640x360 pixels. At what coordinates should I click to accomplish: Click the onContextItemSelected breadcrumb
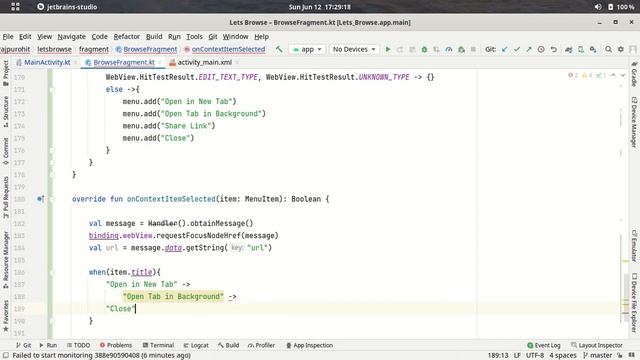coord(224,49)
